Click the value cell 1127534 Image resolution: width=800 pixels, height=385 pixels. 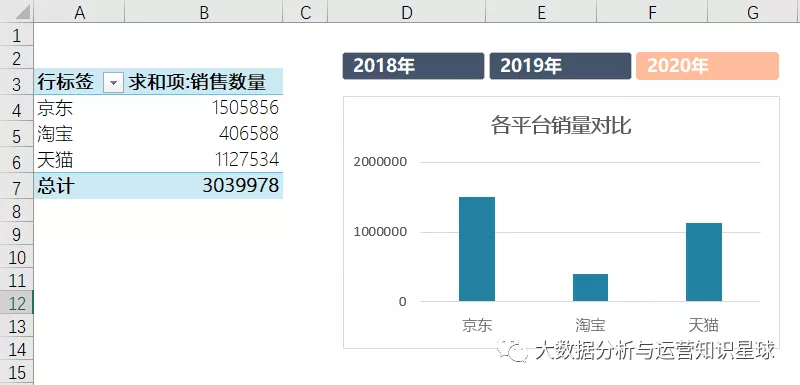[x=204, y=160]
